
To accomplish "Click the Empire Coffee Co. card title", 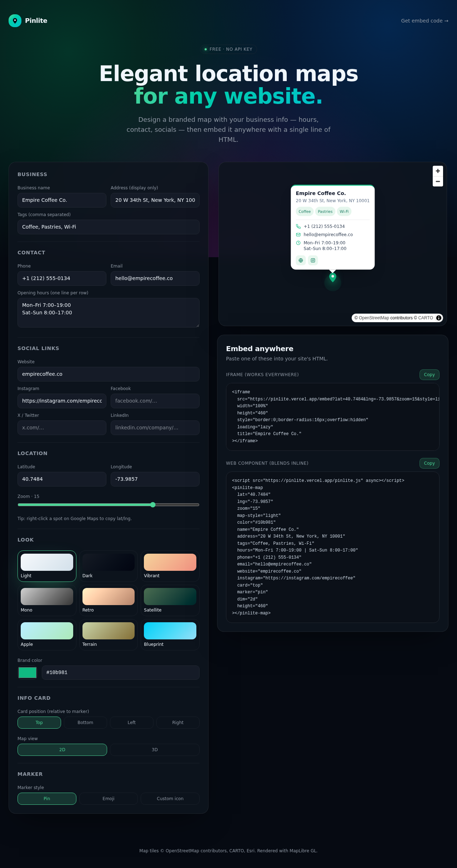I will (321, 193).
